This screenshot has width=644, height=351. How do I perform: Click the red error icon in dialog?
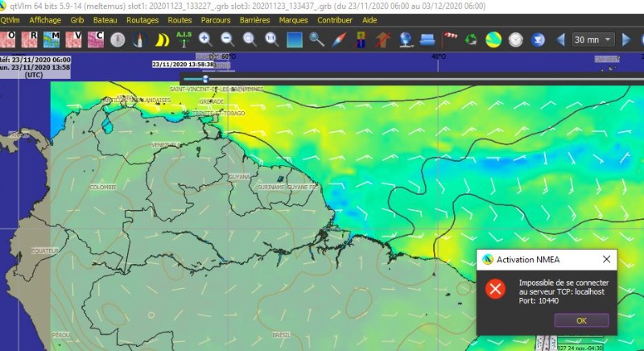[495, 289]
